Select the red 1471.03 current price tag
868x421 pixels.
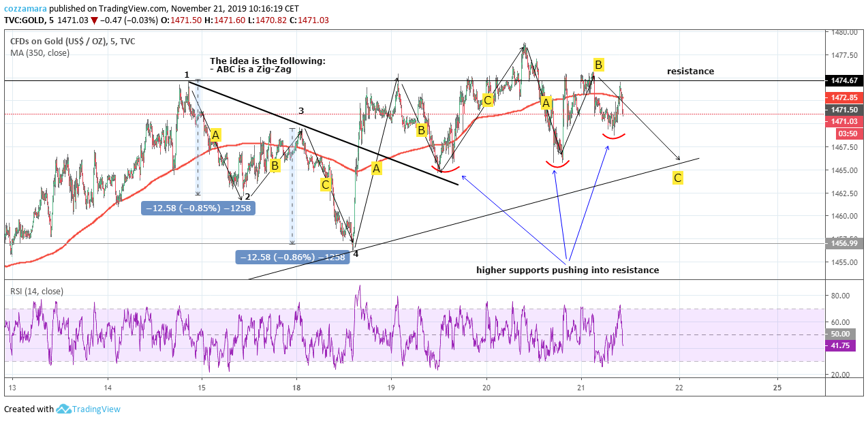(843, 121)
